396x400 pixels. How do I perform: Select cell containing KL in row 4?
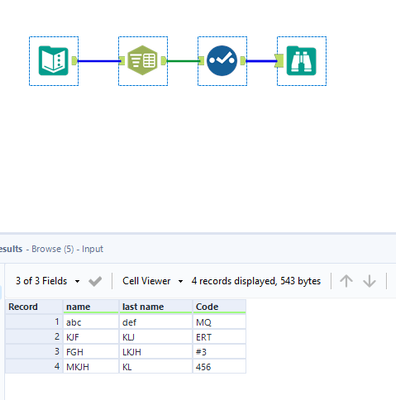[x=156, y=366]
